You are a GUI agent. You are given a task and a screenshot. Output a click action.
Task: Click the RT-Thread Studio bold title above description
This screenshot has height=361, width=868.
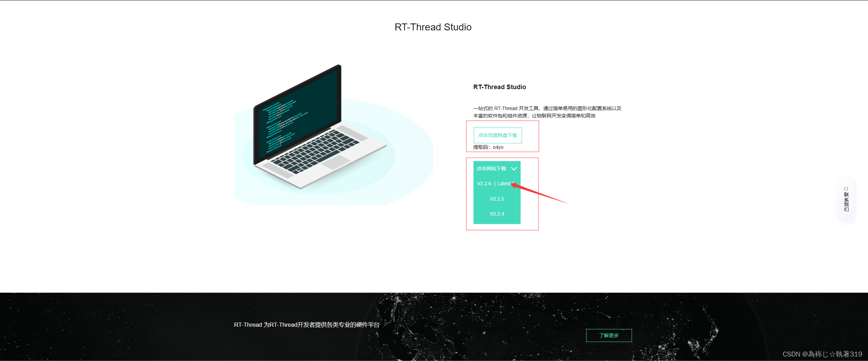(499, 87)
